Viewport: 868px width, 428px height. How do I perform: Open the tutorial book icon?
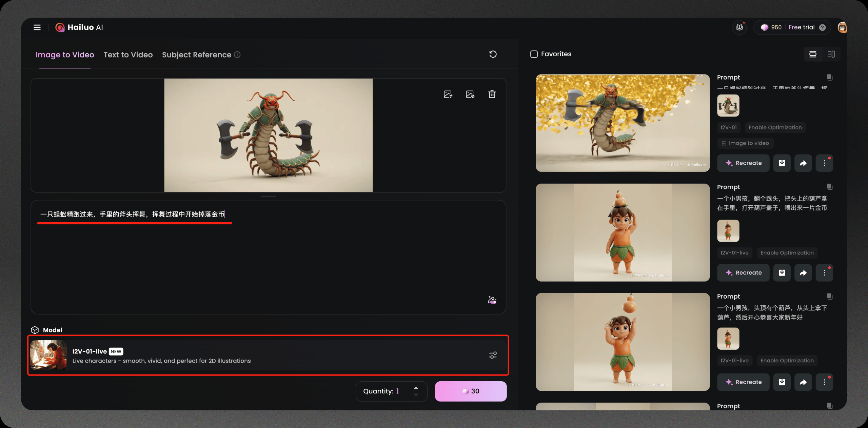(x=739, y=27)
